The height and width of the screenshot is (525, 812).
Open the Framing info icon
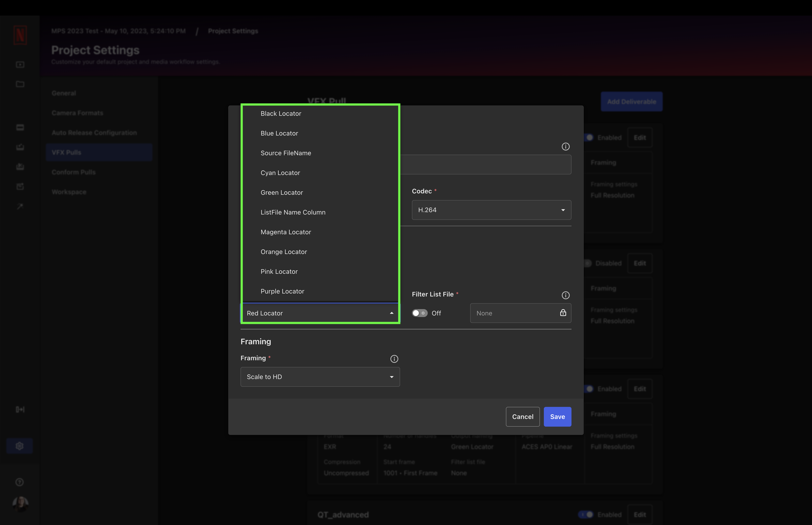pos(394,359)
